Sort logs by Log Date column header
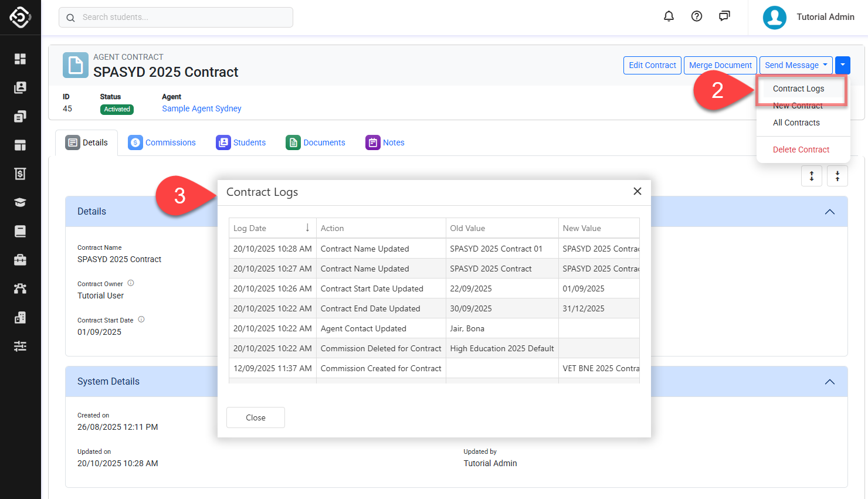 point(272,228)
